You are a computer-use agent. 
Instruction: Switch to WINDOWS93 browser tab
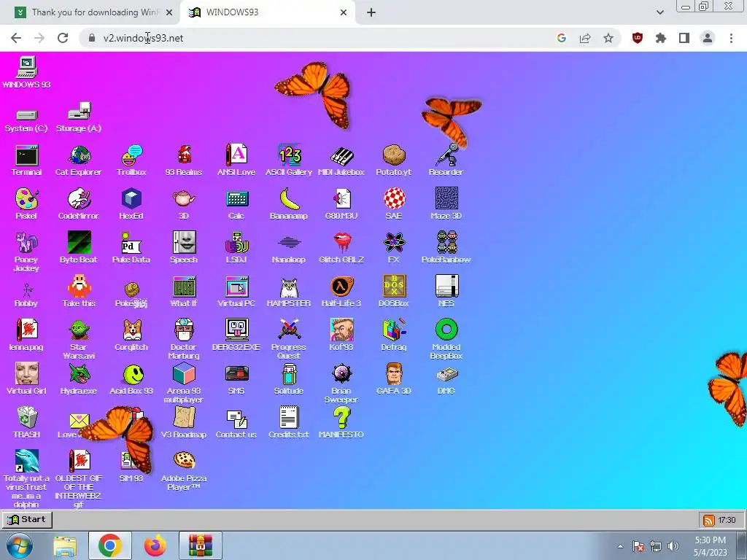(x=268, y=12)
